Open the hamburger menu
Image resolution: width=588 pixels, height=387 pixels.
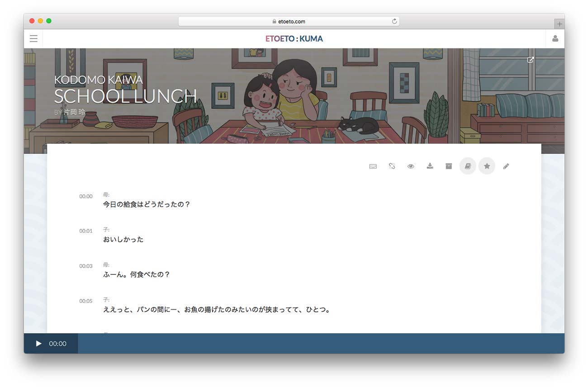tap(33, 39)
